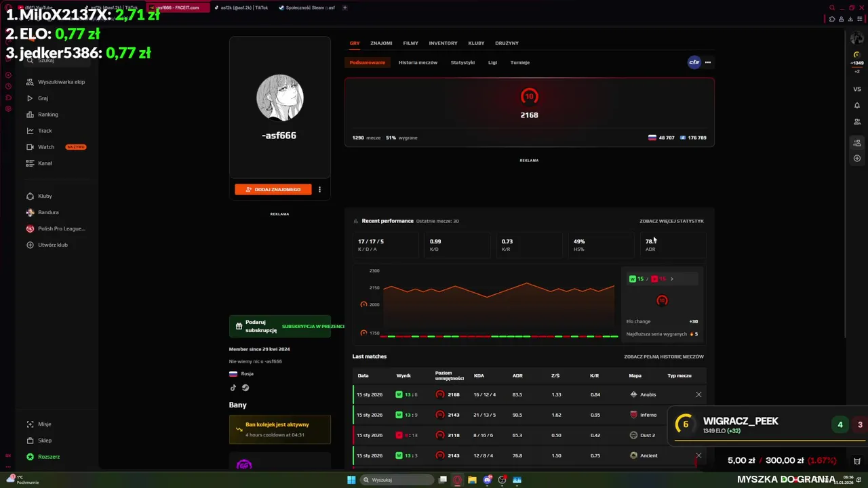Switch to the asf666 - FACEIT.com browser tab
This screenshot has height=488, width=868.
[177, 7]
